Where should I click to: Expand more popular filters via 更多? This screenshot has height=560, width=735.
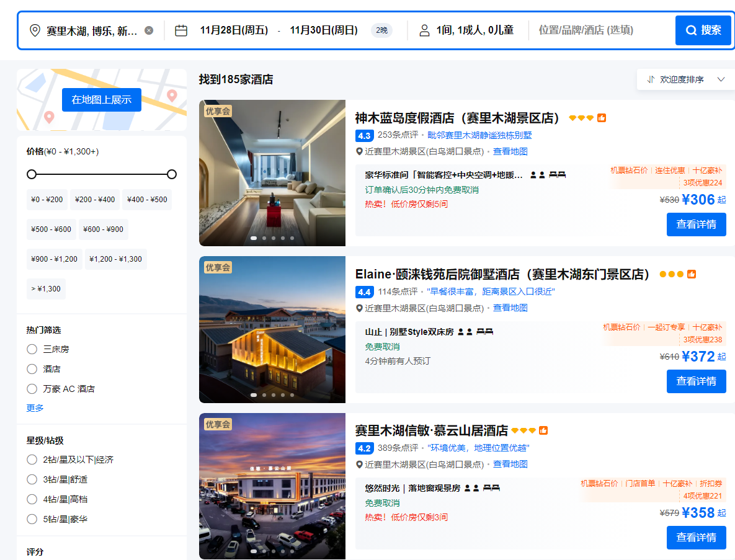(35, 407)
